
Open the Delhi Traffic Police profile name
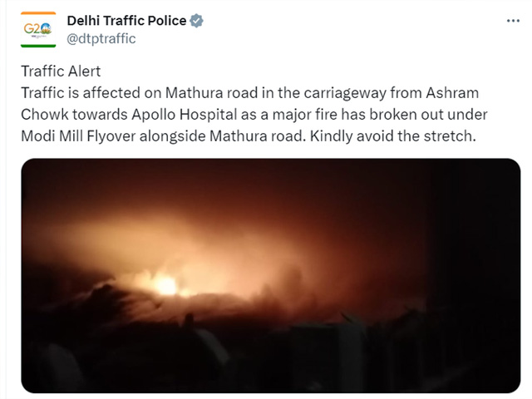[126, 21]
